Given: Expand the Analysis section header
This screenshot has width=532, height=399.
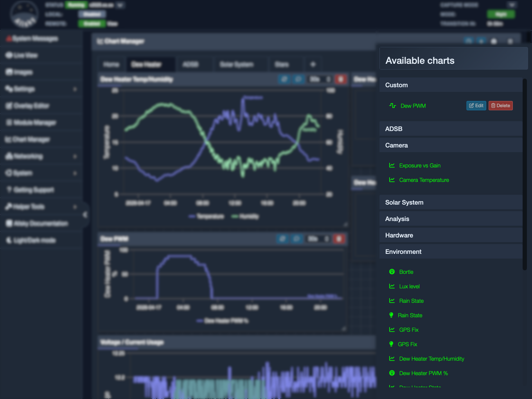Looking at the screenshot, I should tap(451, 219).
